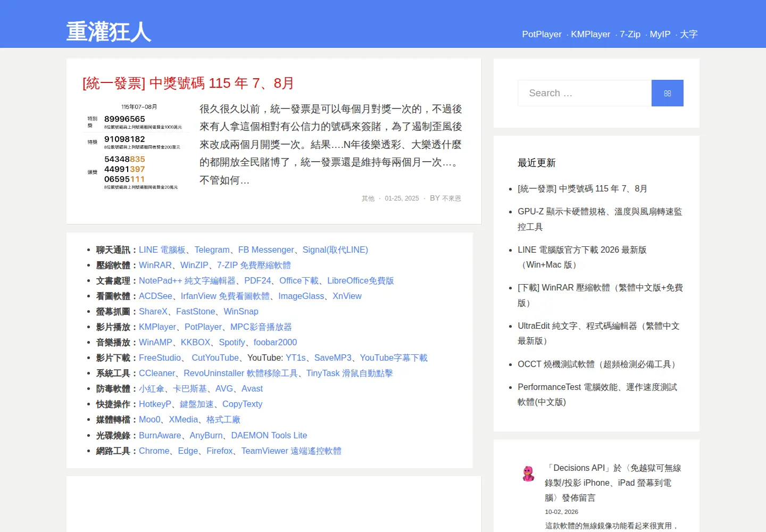Open the LibreOffice免費版 link

[361, 280]
